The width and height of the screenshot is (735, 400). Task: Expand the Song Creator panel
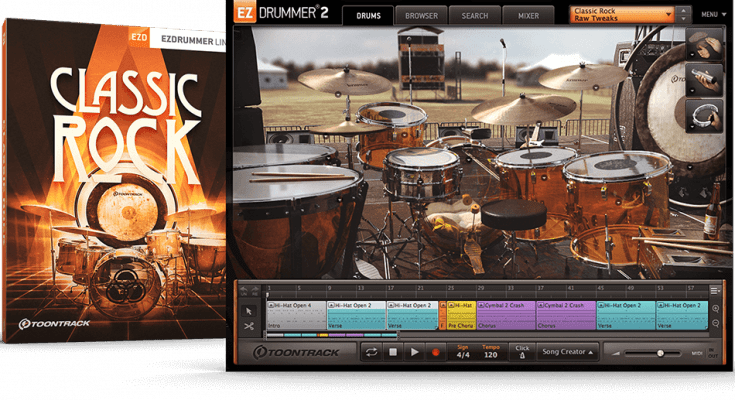[x=569, y=352]
